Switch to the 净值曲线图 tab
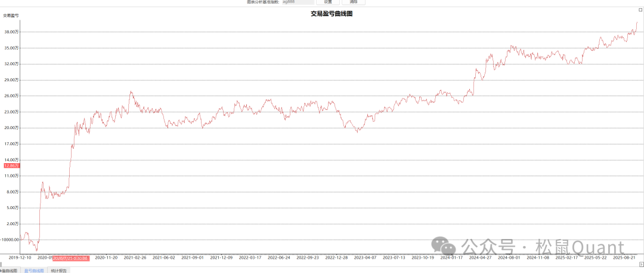Screen dimensions: 644x273 click(x=10, y=271)
